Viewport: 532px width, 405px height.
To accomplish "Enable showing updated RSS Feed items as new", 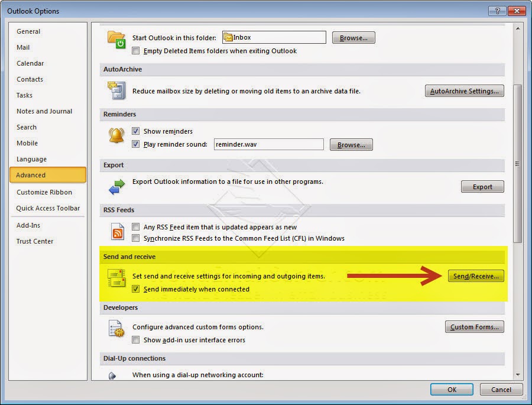I will pos(135,226).
